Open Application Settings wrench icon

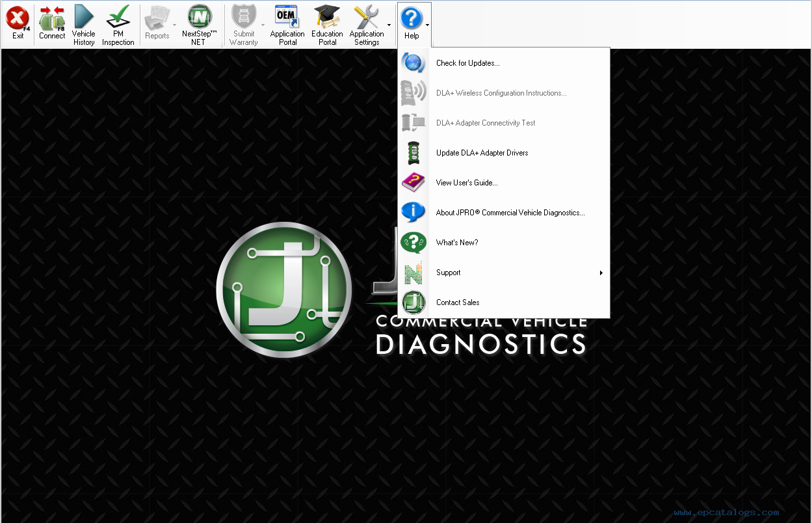point(366,16)
